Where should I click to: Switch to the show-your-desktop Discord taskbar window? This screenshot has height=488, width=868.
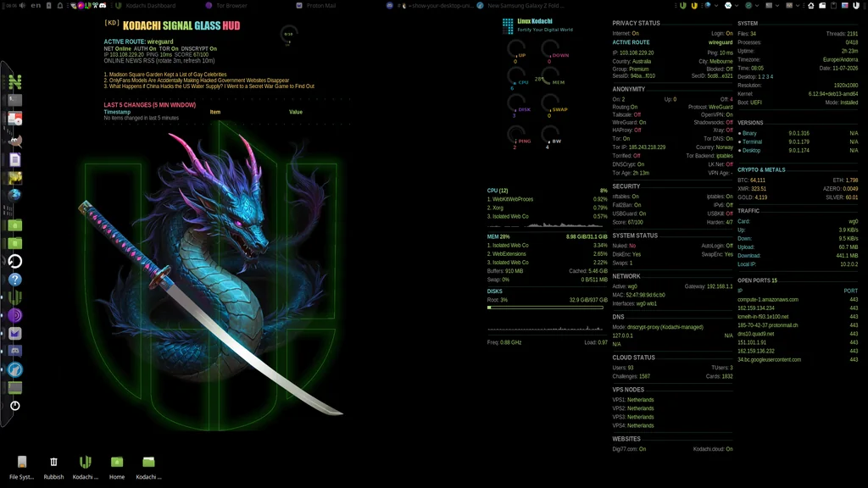pos(430,6)
